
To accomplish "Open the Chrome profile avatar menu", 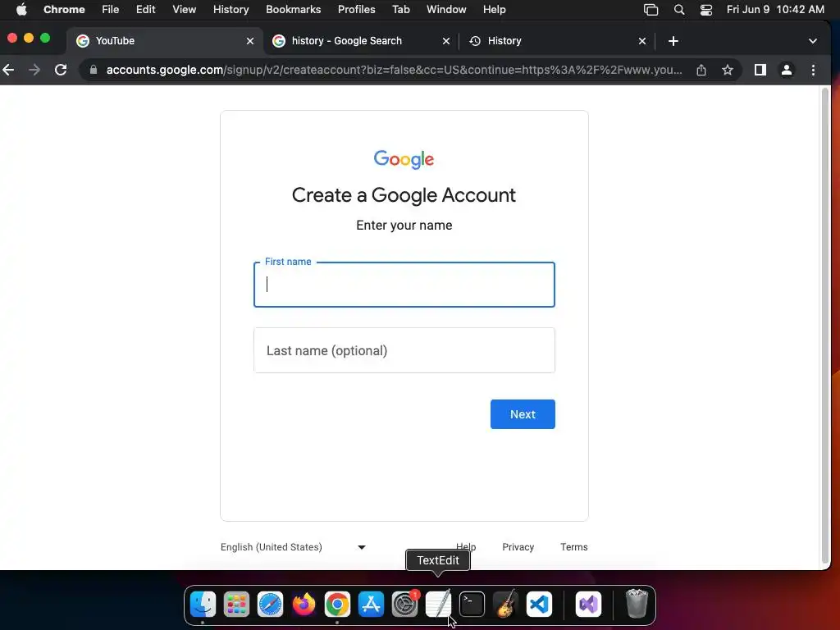I will tap(787, 70).
